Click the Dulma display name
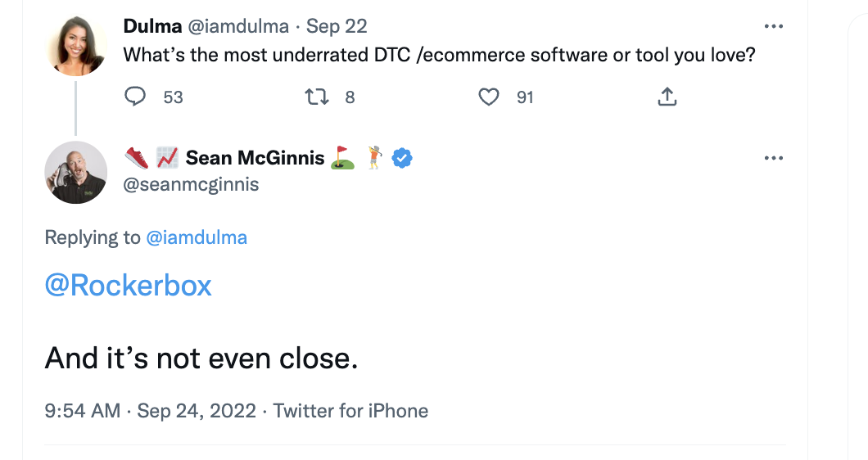868x460 pixels. point(152,26)
